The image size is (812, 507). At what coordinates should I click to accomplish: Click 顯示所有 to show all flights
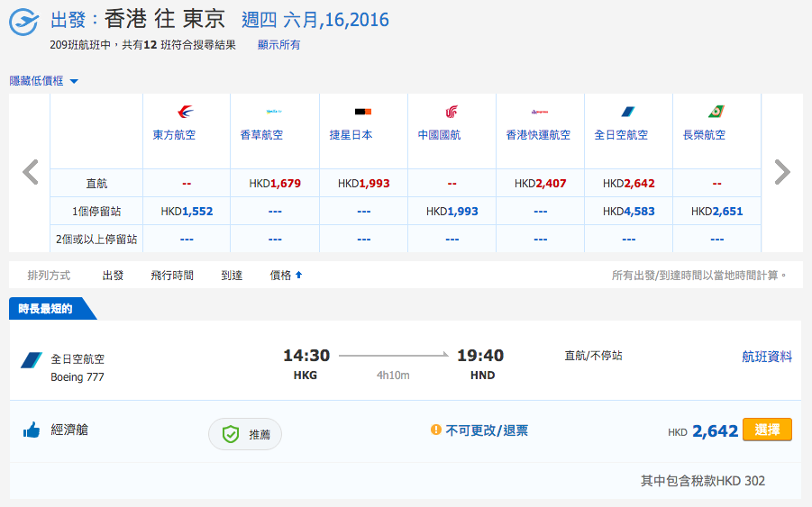pos(278,45)
